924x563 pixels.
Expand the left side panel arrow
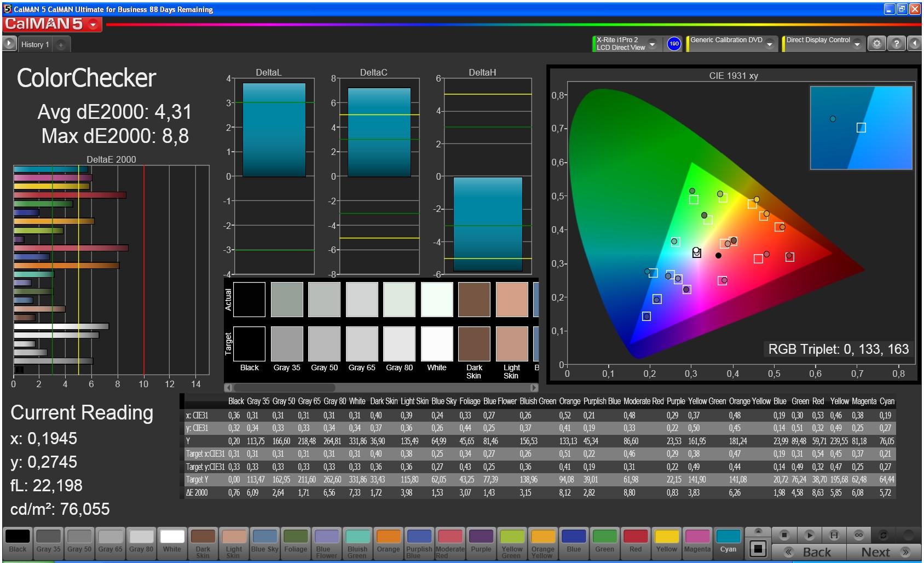pos(9,43)
